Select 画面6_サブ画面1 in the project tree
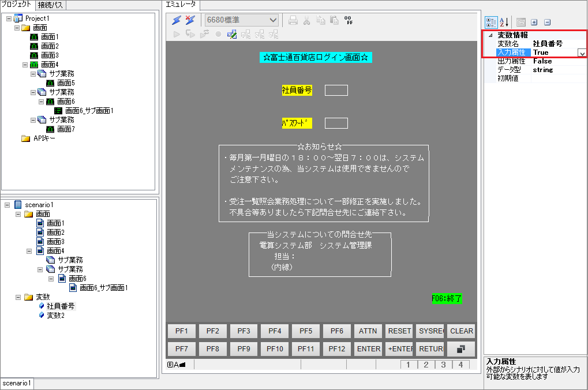588x390 pixels. point(89,111)
